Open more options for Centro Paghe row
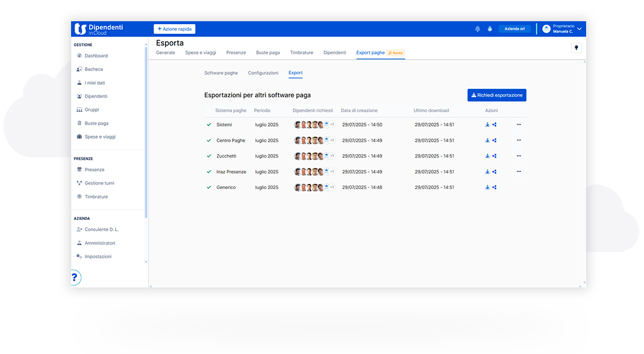Viewport: 644px width, 354px height. [519, 140]
